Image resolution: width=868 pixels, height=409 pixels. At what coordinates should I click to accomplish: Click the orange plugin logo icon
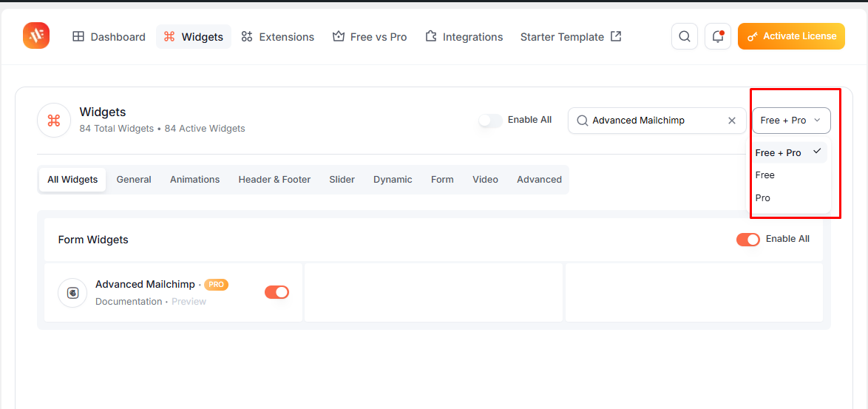click(36, 36)
